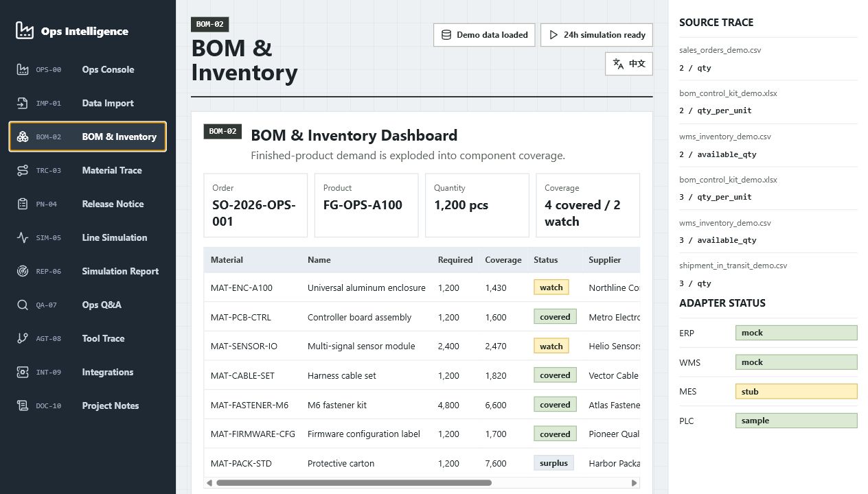The width and height of the screenshot is (868, 494).
Task: Click the BOM-02 tag above the page title
Action: pos(209,25)
